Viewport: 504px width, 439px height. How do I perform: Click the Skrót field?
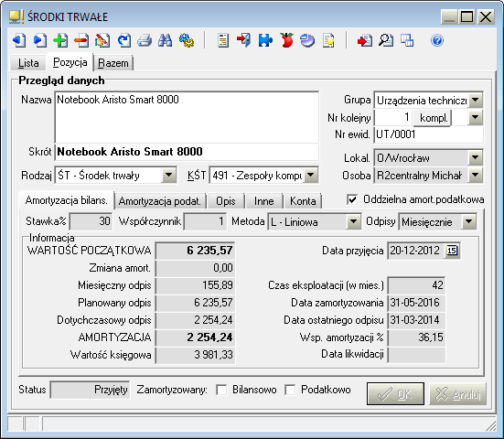coord(188,152)
